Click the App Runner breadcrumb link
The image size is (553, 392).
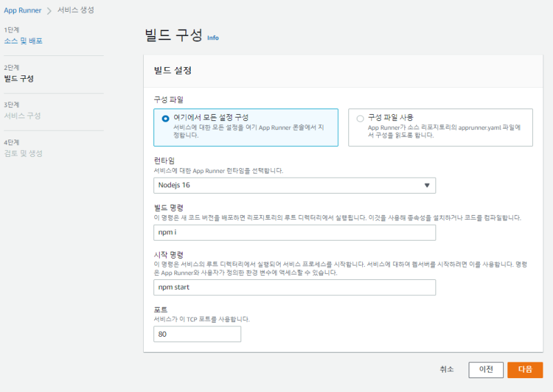pos(22,10)
